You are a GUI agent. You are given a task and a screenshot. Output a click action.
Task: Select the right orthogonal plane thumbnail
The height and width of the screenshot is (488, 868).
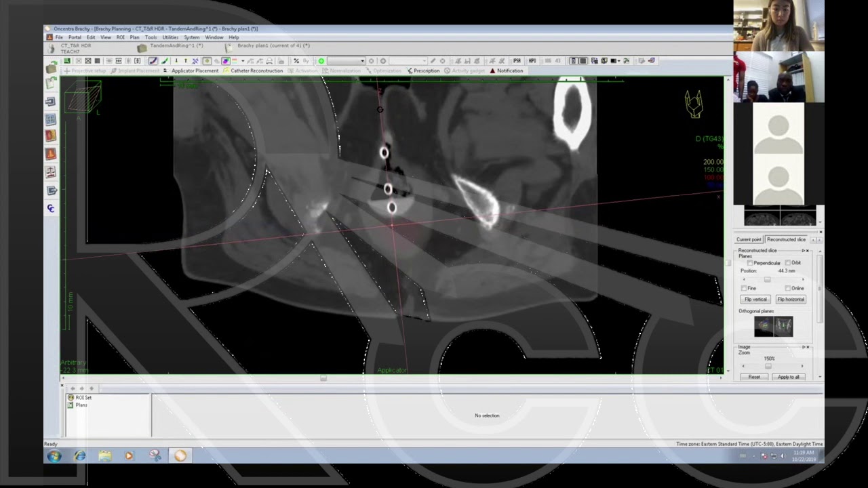tap(783, 326)
